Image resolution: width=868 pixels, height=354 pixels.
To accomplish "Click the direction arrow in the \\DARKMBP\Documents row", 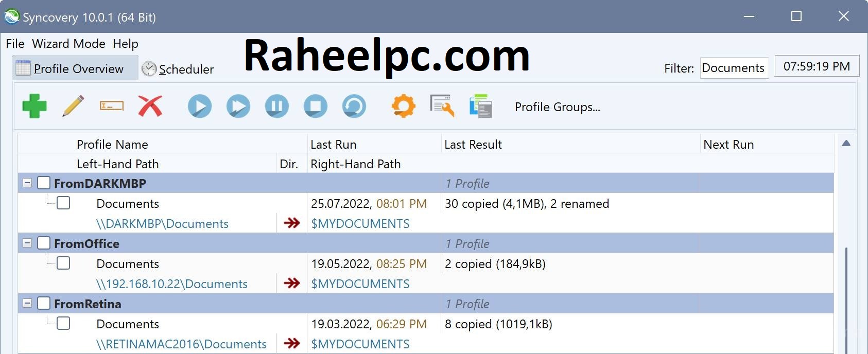I will (x=292, y=223).
